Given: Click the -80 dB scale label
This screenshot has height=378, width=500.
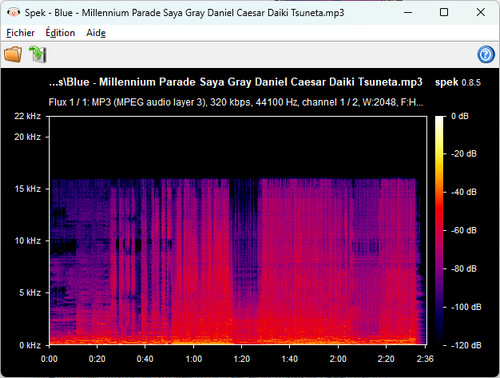Looking at the screenshot, I should pyautogui.click(x=464, y=269).
